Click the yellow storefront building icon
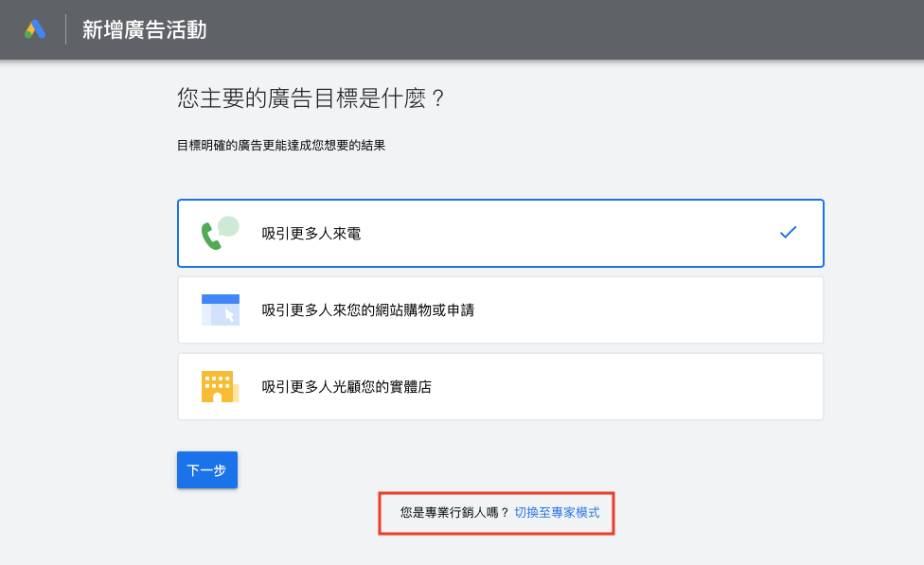The width and height of the screenshot is (924, 565). pyautogui.click(x=218, y=387)
